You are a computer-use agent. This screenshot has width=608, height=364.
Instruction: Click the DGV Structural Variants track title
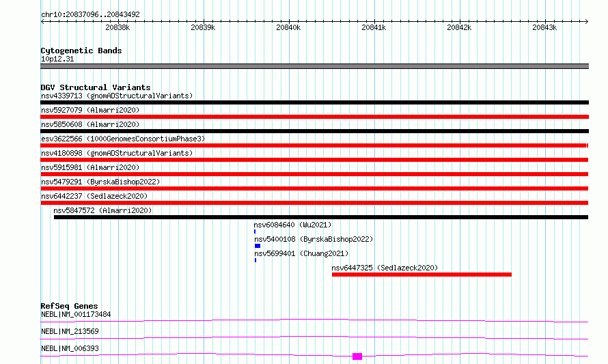96,87
